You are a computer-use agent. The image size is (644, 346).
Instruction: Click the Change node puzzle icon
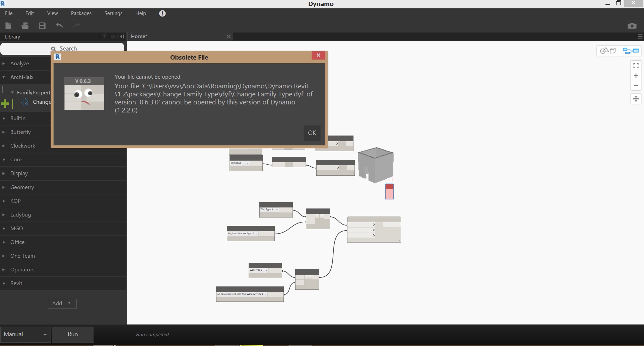coord(25,102)
